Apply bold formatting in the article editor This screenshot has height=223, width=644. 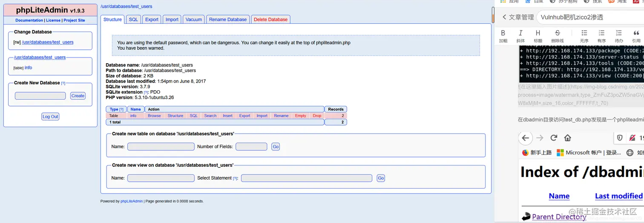click(503, 33)
